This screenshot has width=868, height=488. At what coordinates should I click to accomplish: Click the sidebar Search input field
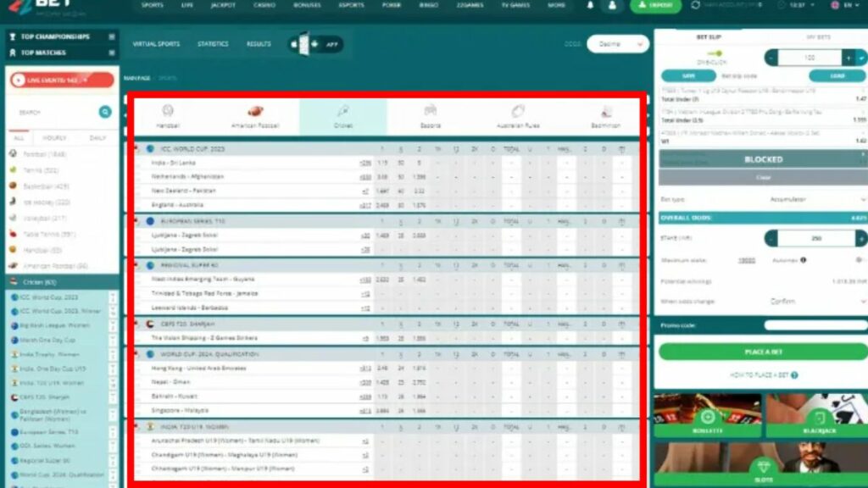point(56,113)
